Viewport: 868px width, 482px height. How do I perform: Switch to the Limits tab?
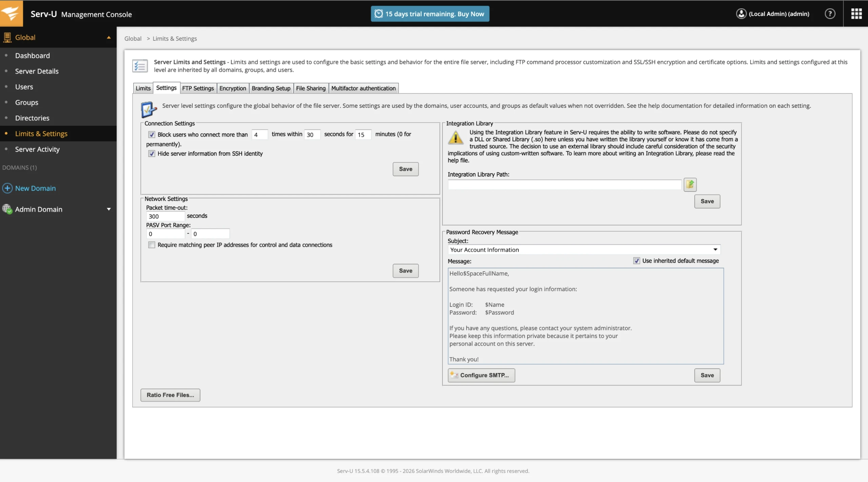coord(143,88)
